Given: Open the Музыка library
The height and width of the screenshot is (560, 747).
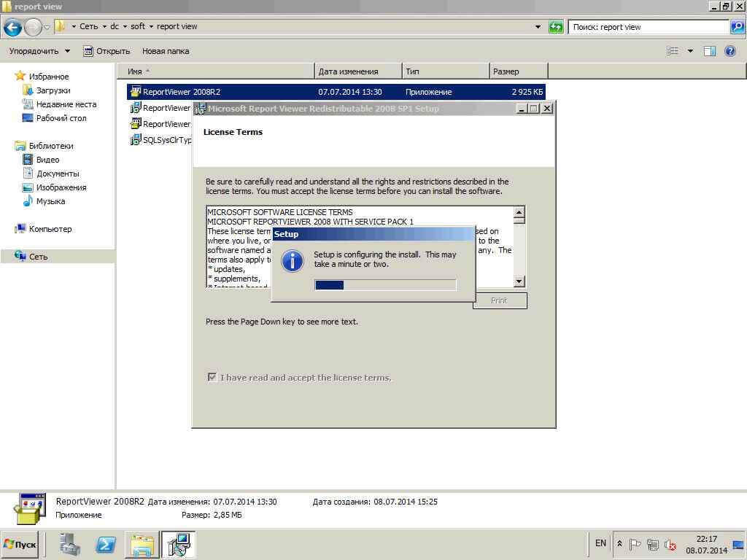Looking at the screenshot, I should point(44,201).
